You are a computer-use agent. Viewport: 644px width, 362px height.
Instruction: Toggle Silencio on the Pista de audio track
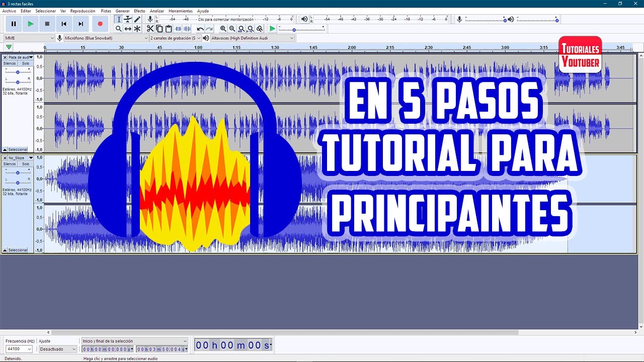10,63
